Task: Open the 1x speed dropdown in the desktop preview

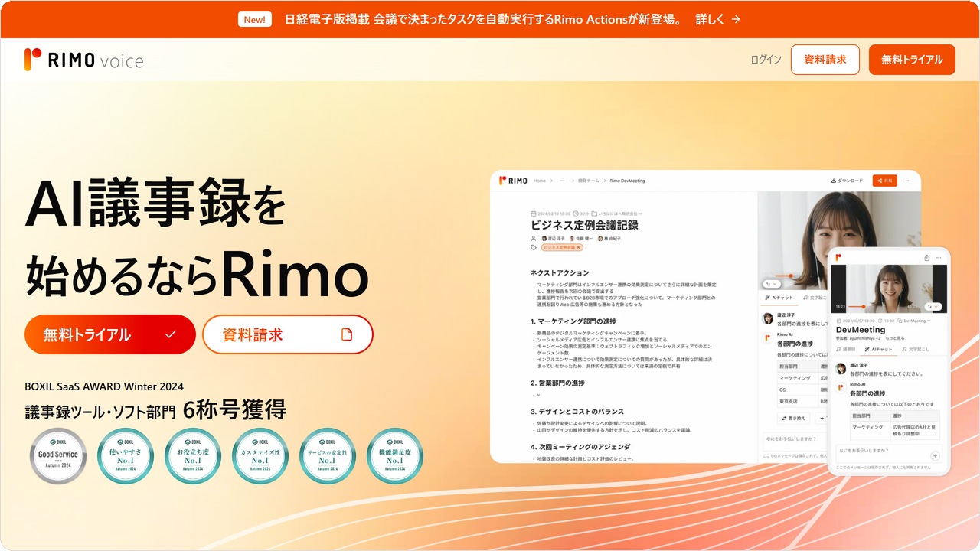Action: click(x=771, y=283)
